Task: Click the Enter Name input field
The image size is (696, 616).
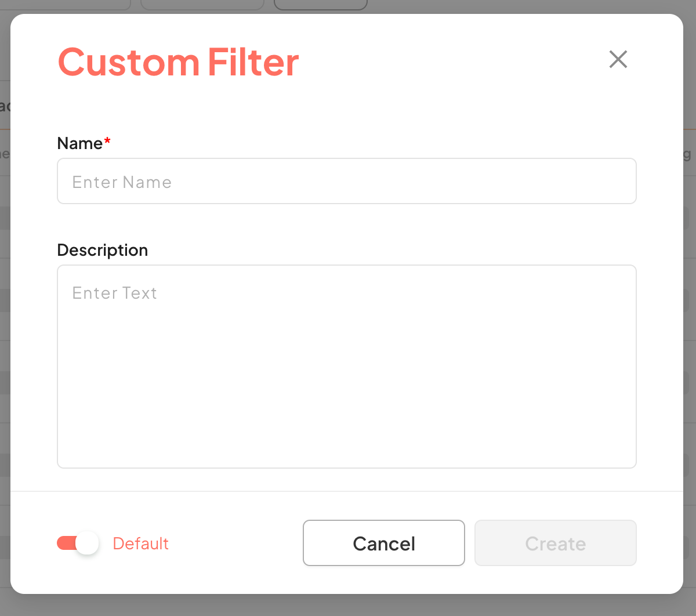Action: 347,181
